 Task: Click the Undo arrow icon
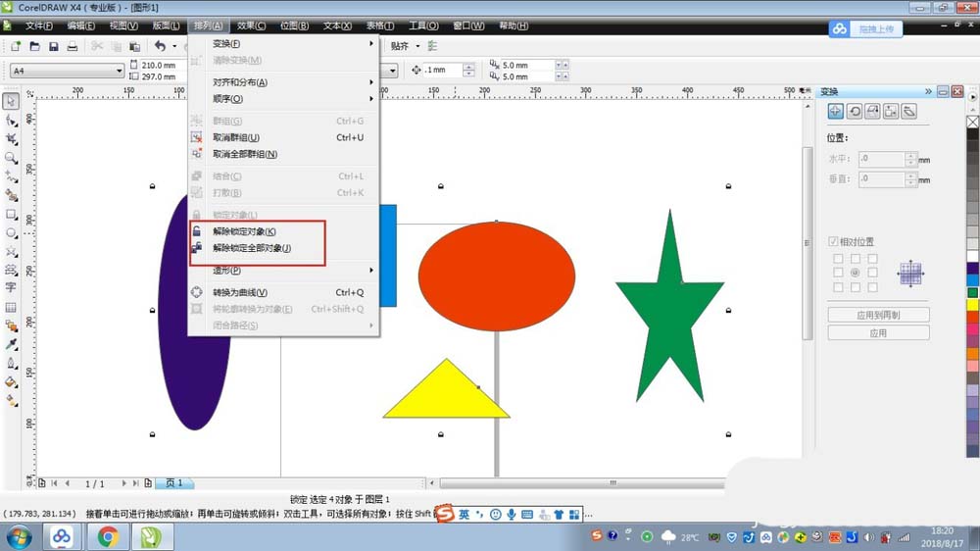click(161, 46)
